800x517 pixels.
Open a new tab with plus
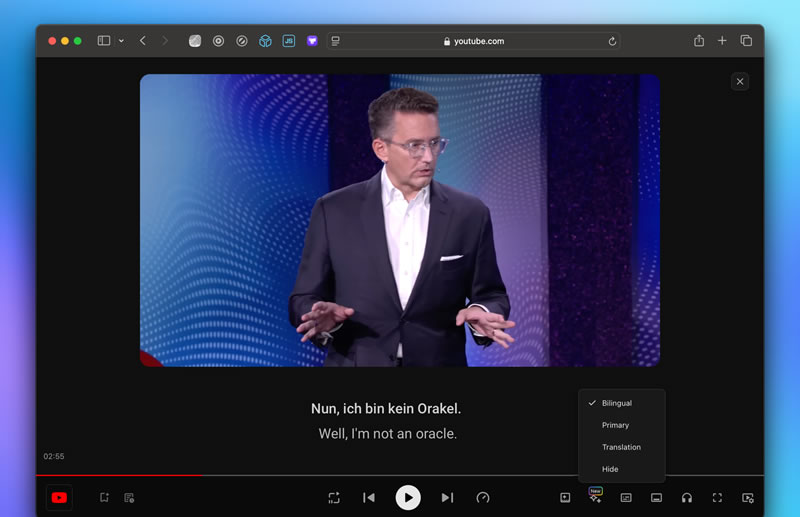722,40
